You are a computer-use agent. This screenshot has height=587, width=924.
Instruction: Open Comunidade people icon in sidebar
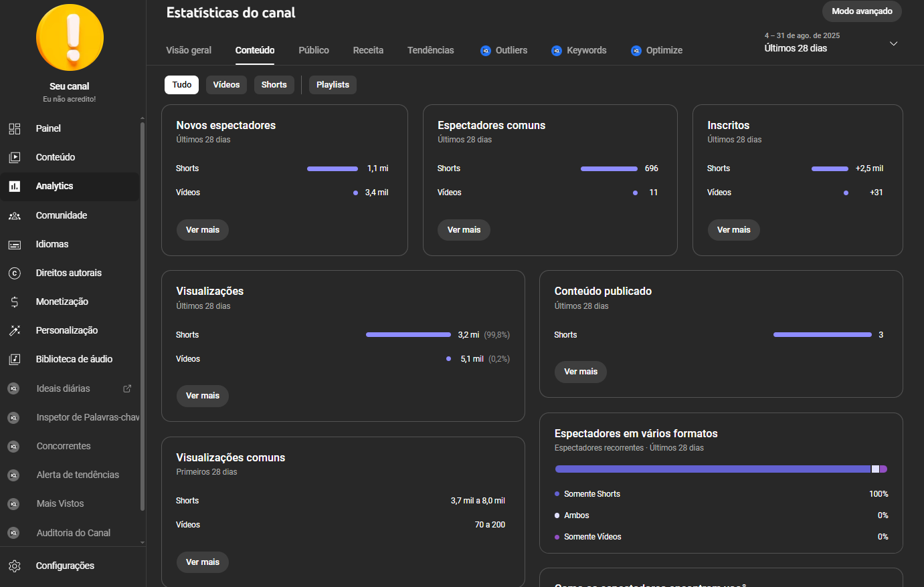click(15, 215)
